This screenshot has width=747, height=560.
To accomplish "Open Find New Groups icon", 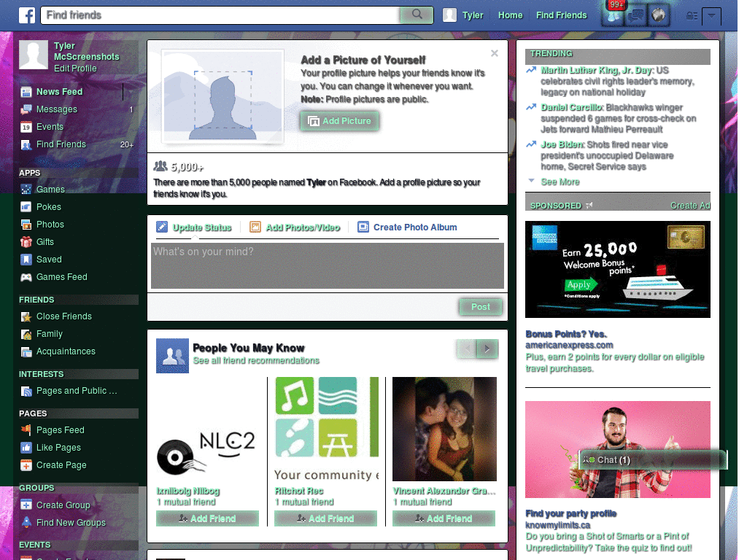I will [26, 522].
